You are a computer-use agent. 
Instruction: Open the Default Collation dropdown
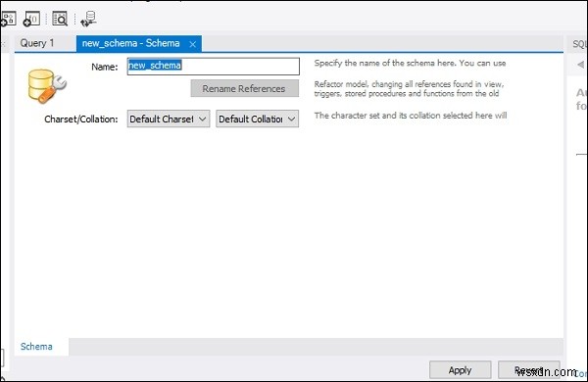[257, 119]
